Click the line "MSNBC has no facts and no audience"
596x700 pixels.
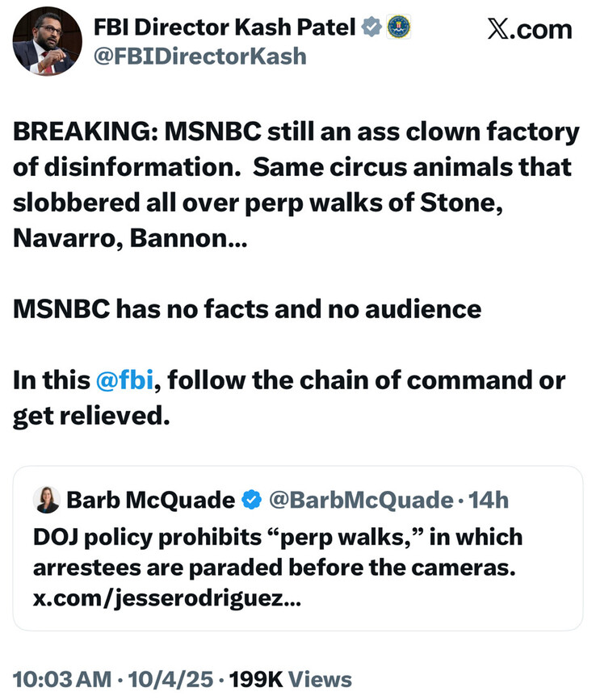pyautogui.click(x=247, y=308)
